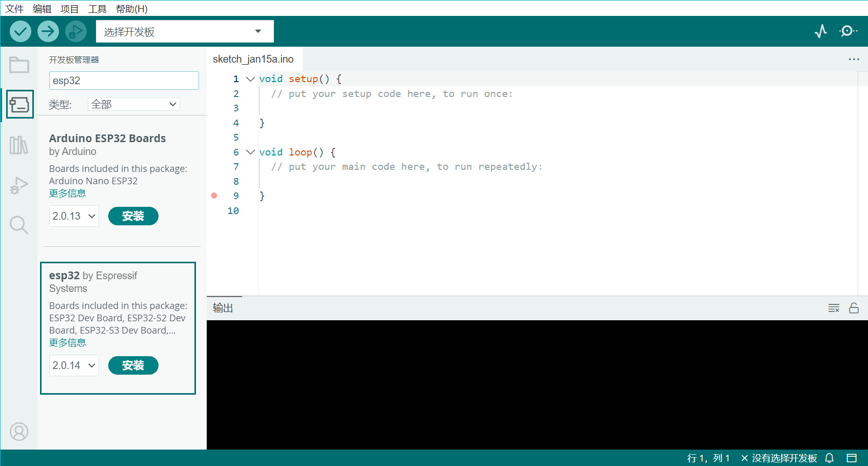The image size is (868, 466).
Task: Open the 类型 全部 filter dropdown
Action: coord(134,104)
